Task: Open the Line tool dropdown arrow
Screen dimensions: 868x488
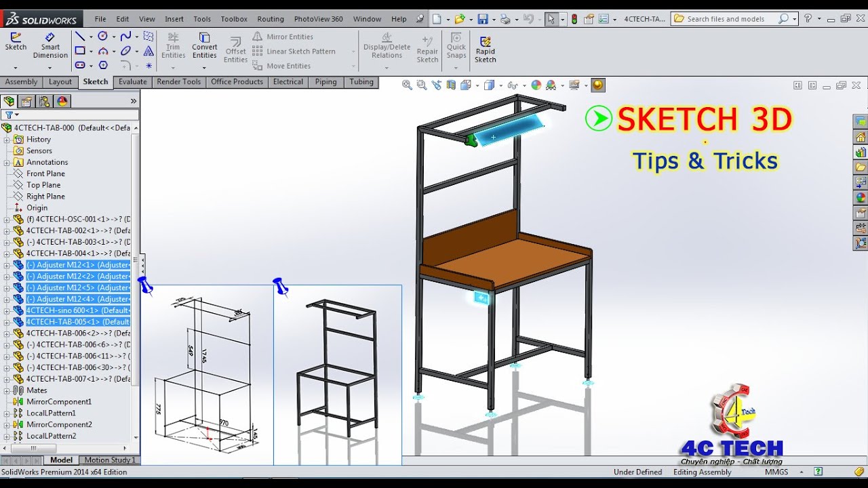Action: [91, 37]
